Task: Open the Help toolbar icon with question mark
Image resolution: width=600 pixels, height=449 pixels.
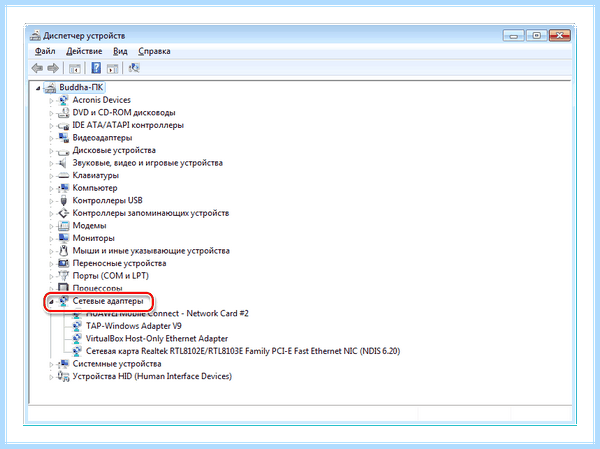Action: pos(96,68)
